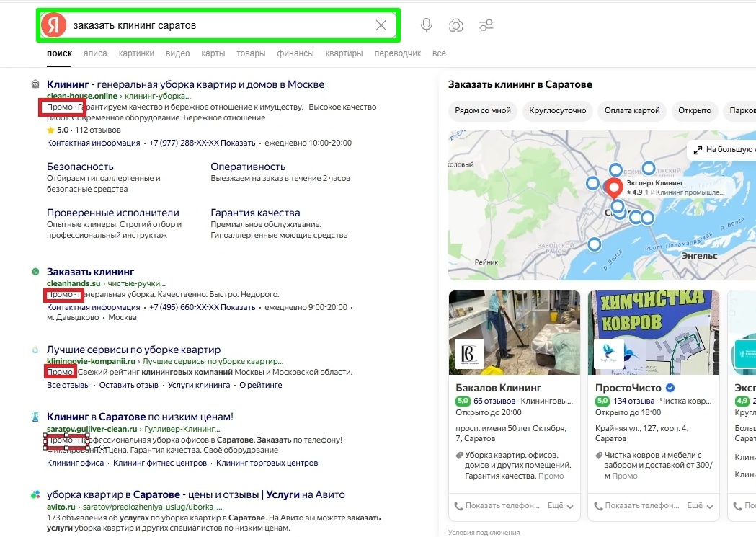756x537 pixels.
Task: Show phone number +7 (977) 288
Action: [x=202, y=143]
